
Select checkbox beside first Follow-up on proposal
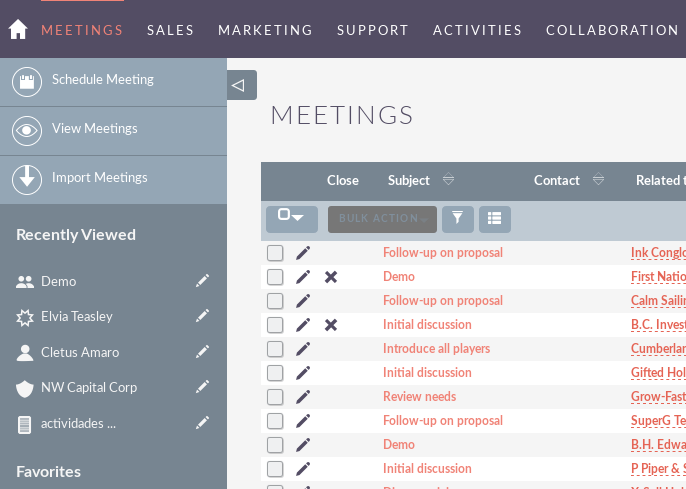275,253
